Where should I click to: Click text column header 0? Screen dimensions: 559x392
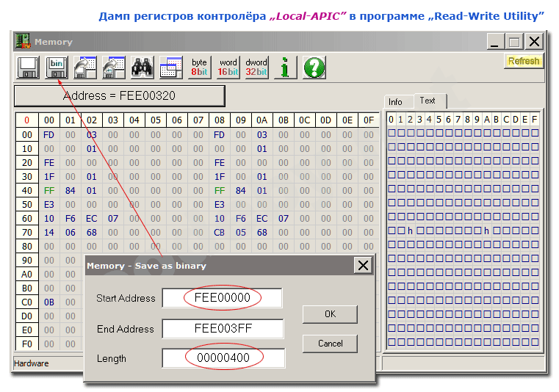click(x=391, y=120)
